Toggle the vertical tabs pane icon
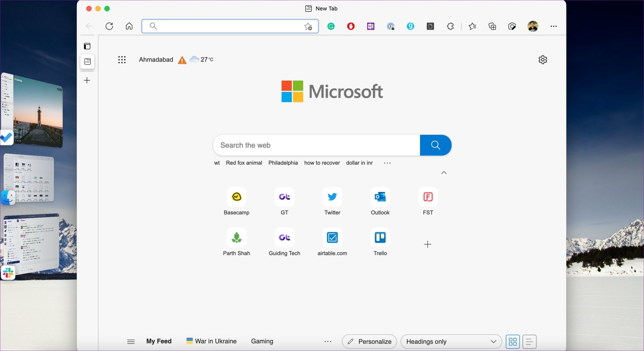644x351 pixels. click(x=87, y=46)
